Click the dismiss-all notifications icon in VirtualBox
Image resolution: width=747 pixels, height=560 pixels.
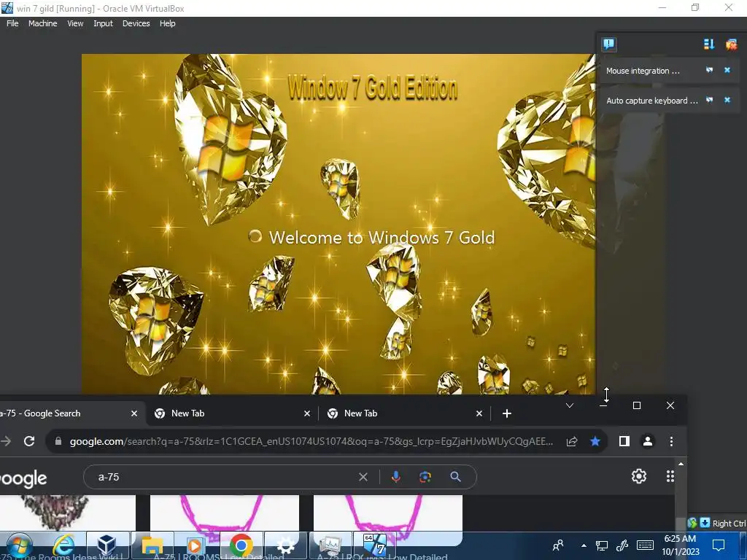pyautogui.click(x=731, y=44)
